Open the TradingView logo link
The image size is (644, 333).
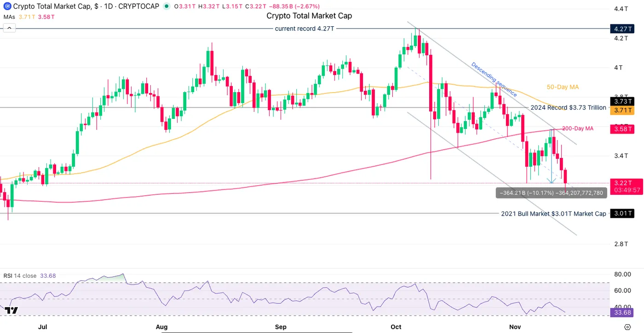click(x=11, y=310)
